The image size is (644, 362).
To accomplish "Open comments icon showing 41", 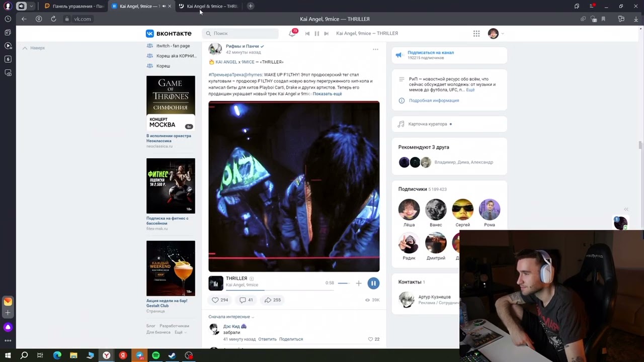I will click(x=243, y=300).
